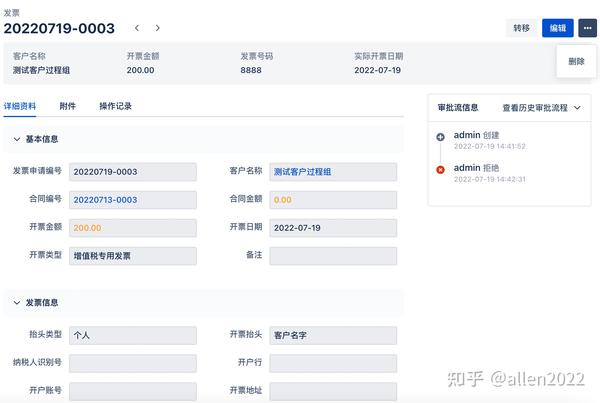600x403 pixels.
Task: Open contract link 20220713-0003
Action: [105, 200]
